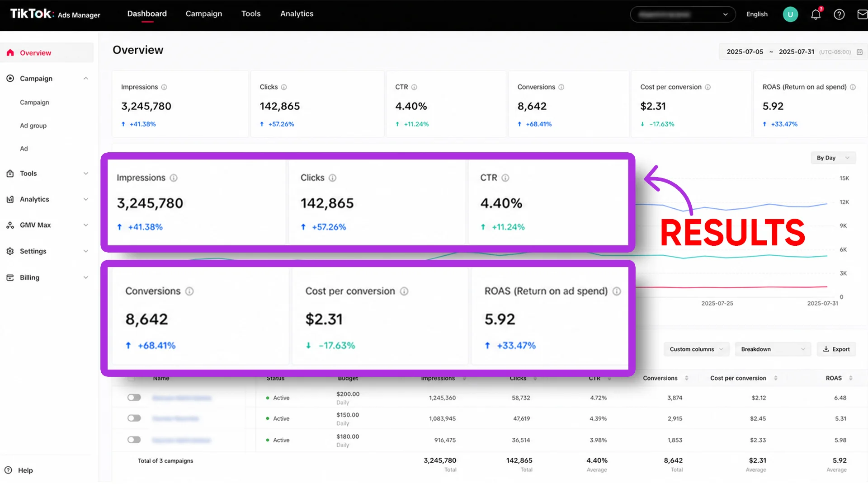Click the Overview home icon in the sidebar

click(10, 53)
